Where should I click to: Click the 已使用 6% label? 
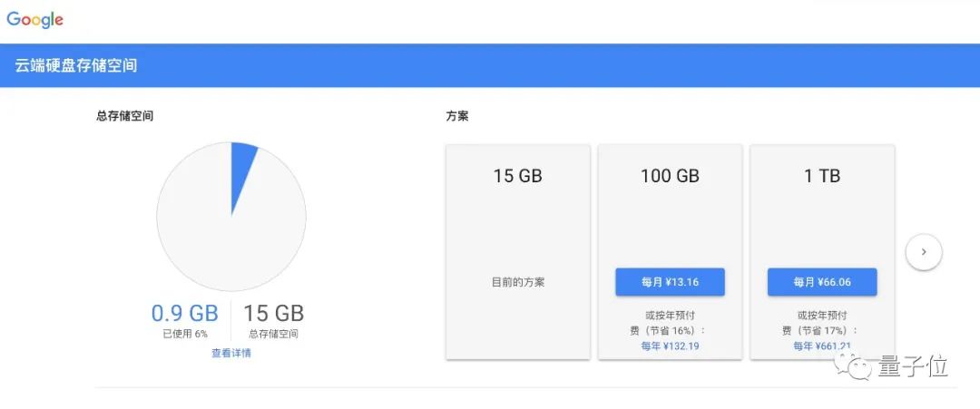coord(185,334)
